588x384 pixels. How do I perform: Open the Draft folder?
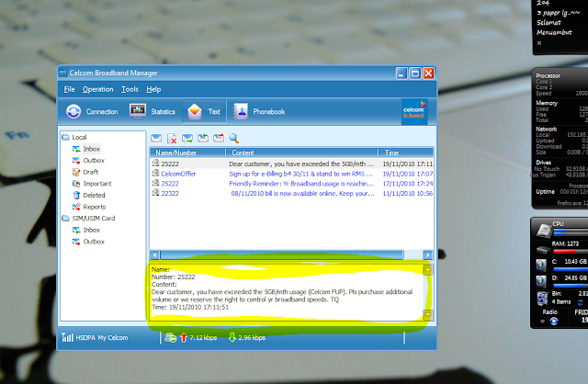[85, 172]
